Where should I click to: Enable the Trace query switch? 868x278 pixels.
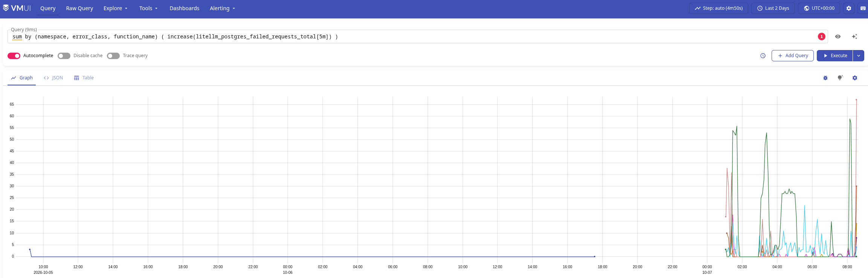point(113,56)
